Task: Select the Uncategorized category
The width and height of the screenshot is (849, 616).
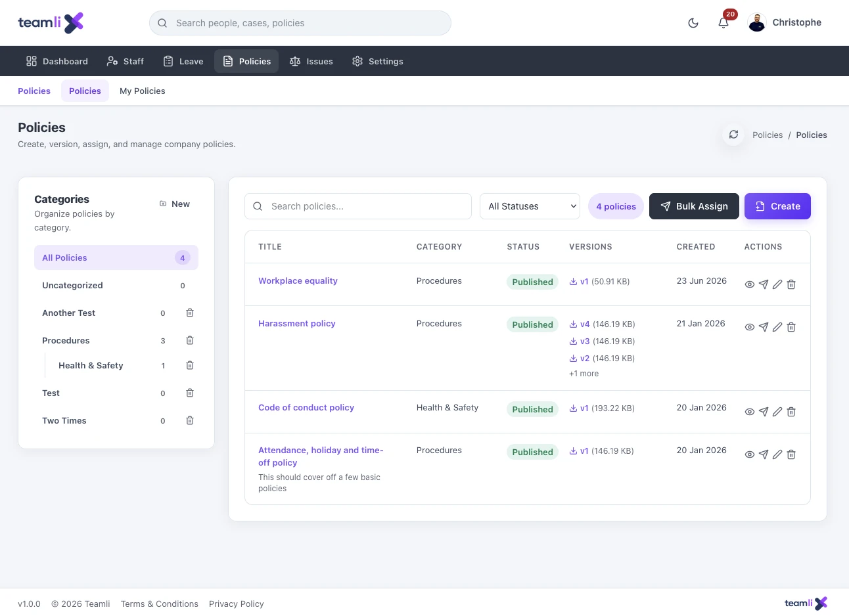Action: (x=116, y=286)
